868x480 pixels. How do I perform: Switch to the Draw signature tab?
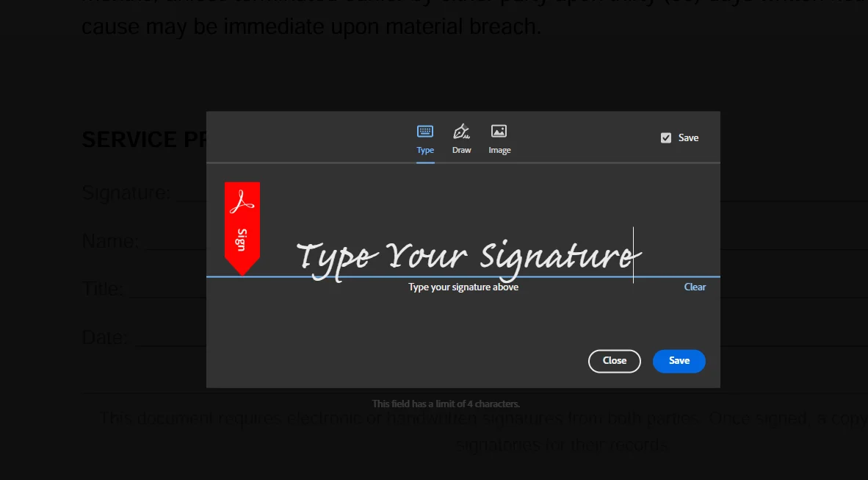[462, 140]
